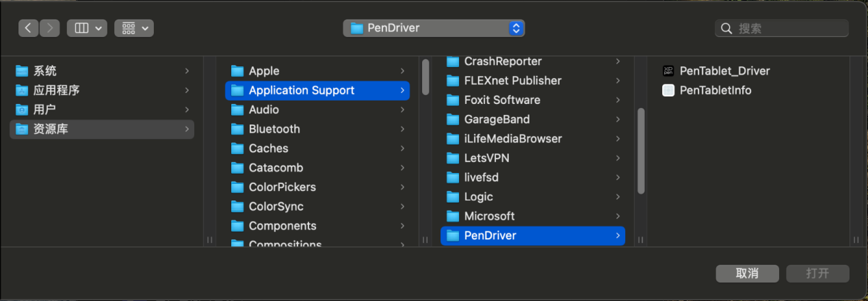
Task: Select the Bluetooth folder icon
Action: pyautogui.click(x=237, y=129)
